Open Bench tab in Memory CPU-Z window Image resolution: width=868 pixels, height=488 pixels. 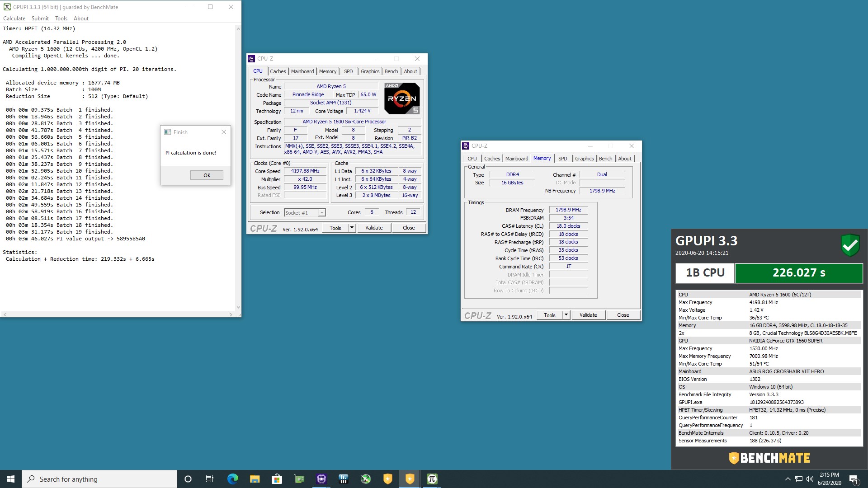605,159
